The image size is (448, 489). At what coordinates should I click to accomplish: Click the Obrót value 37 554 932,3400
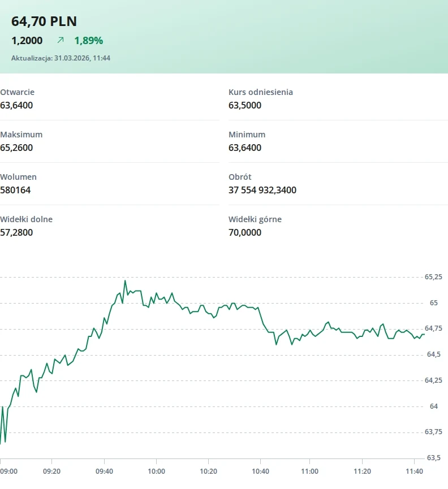tap(262, 190)
